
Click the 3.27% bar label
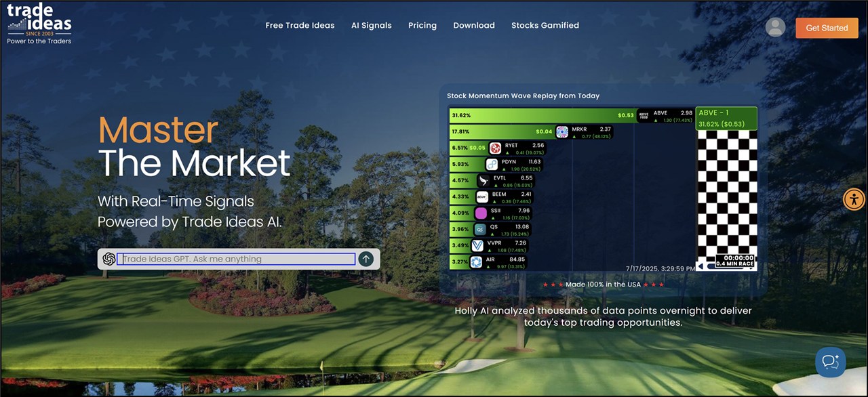coord(460,262)
